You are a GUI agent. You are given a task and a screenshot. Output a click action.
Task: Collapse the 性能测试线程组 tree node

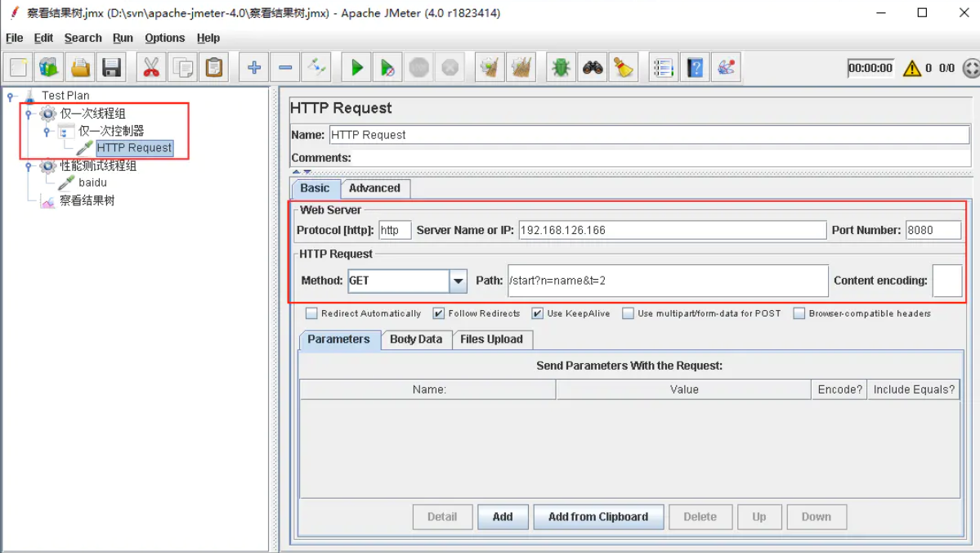point(28,166)
